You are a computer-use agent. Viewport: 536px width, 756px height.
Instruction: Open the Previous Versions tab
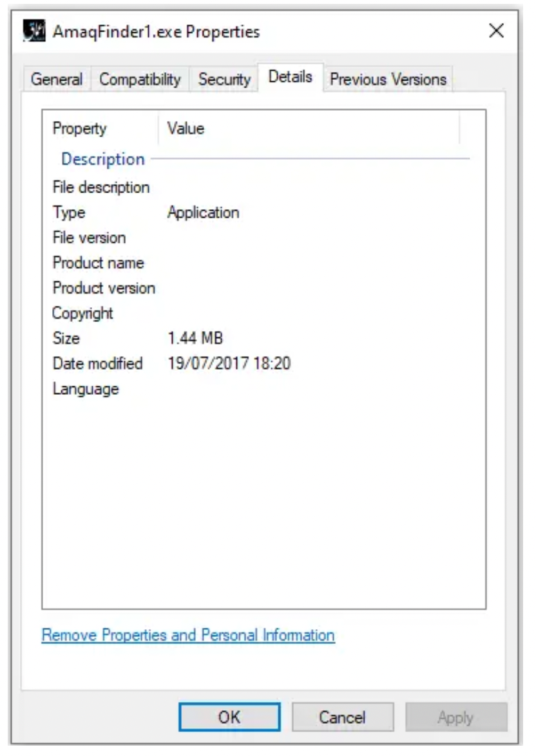click(388, 79)
